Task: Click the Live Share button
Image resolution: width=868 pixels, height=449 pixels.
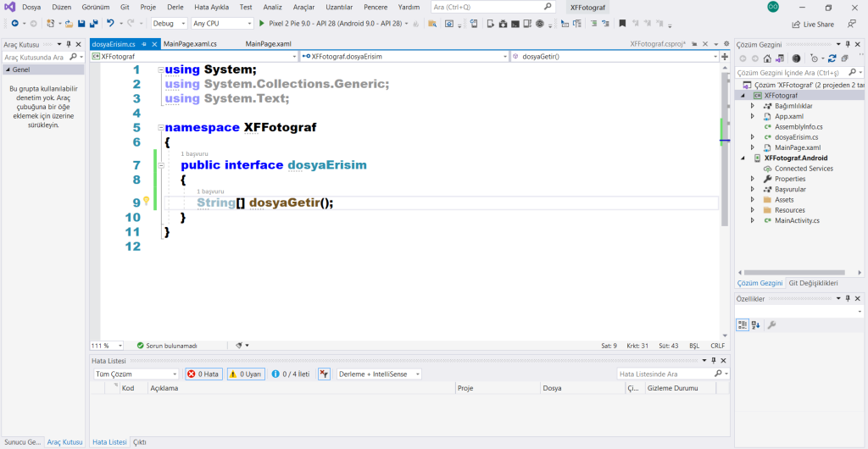Action: 812,25
